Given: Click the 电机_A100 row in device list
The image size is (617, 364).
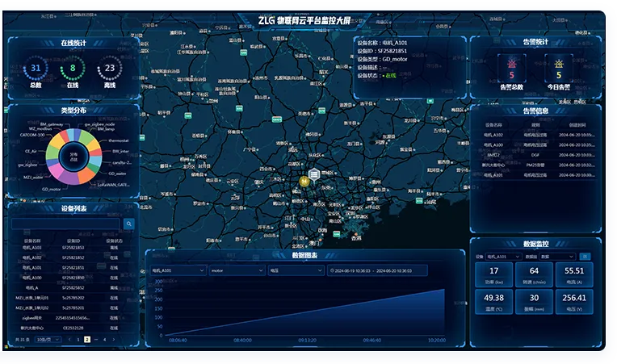Looking at the screenshot, I should point(73,278).
